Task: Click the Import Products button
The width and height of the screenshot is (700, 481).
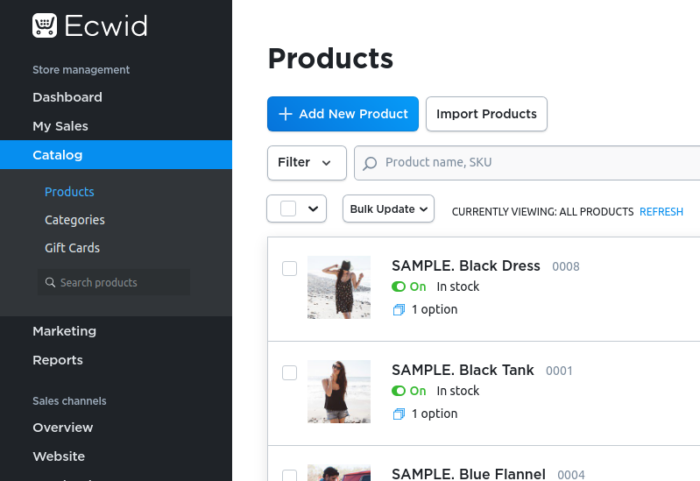Action: [486, 114]
